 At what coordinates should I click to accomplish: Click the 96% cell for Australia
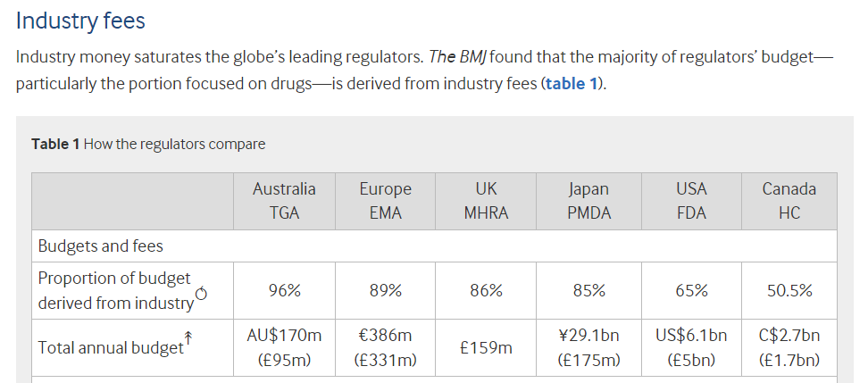[284, 290]
